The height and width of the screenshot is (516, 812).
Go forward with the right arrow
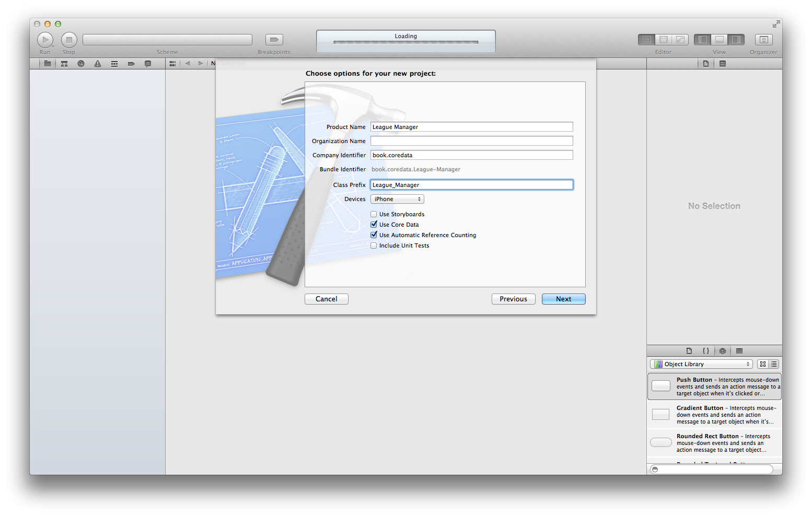click(x=201, y=64)
